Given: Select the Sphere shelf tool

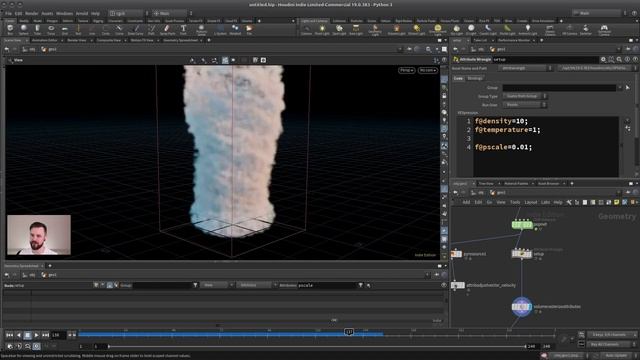Looking at the screenshot, I should tap(24, 29).
